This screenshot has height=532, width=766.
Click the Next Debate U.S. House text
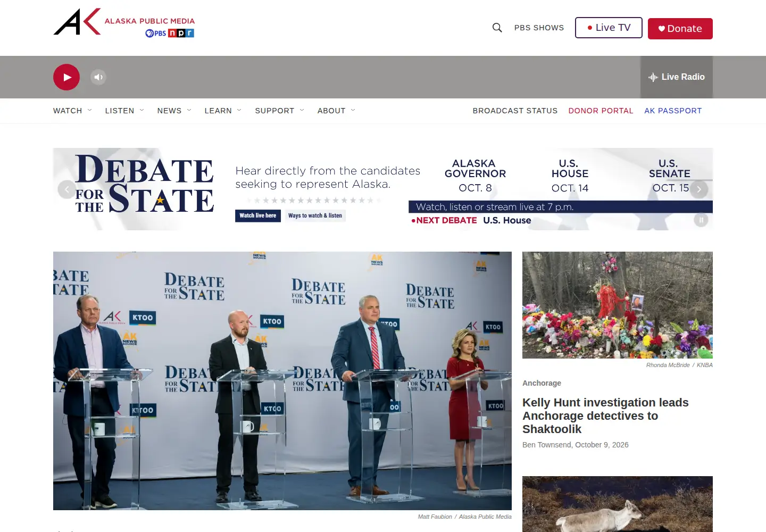pos(471,220)
